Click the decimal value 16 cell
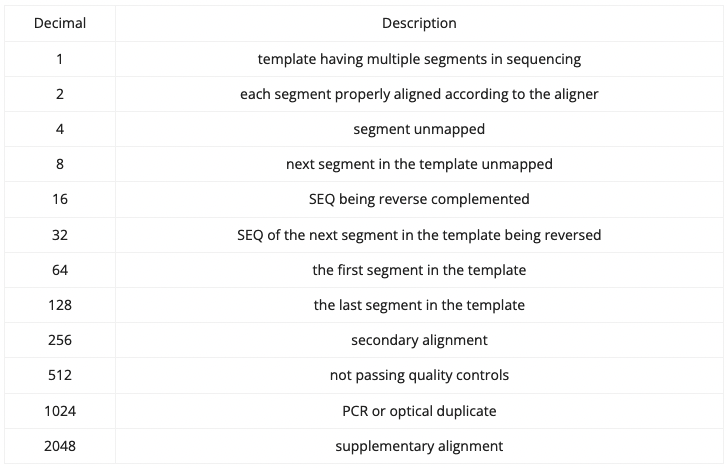This screenshot has width=727, height=468. point(59,199)
